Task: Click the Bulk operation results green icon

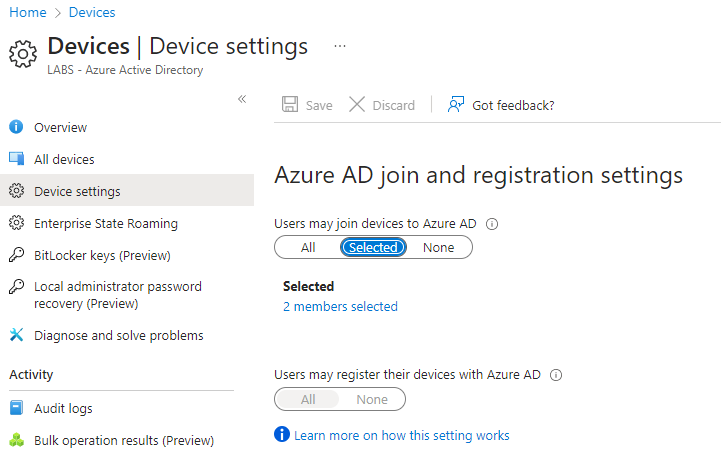Action: coord(17,439)
